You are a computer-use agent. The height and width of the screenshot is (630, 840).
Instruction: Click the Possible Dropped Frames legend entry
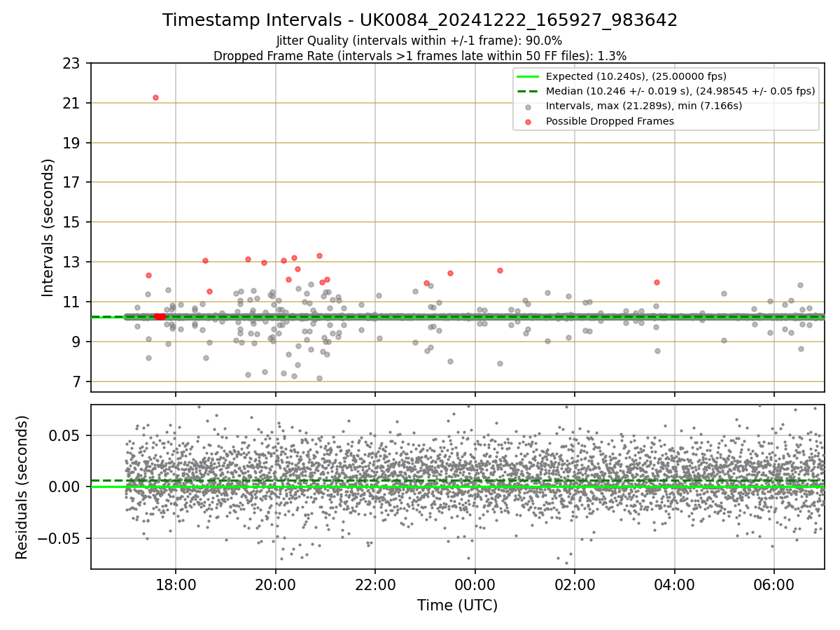pyautogui.click(x=610, y=121)
